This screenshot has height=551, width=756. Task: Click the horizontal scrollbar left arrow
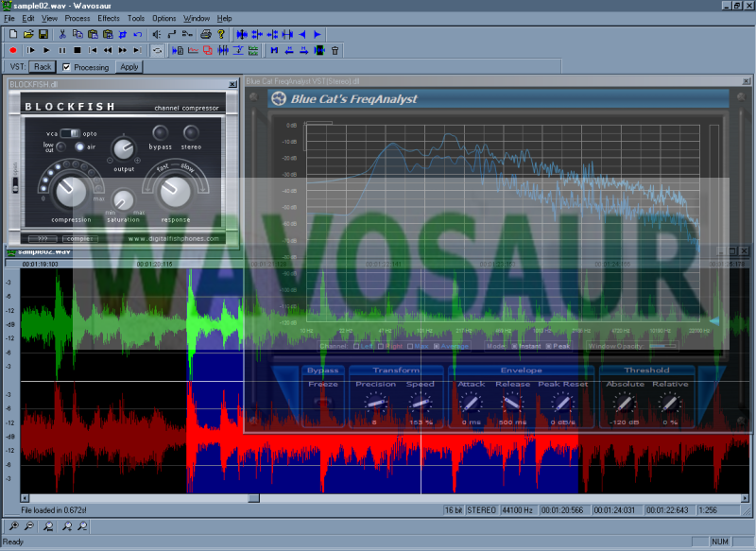(x=26, y=498)
